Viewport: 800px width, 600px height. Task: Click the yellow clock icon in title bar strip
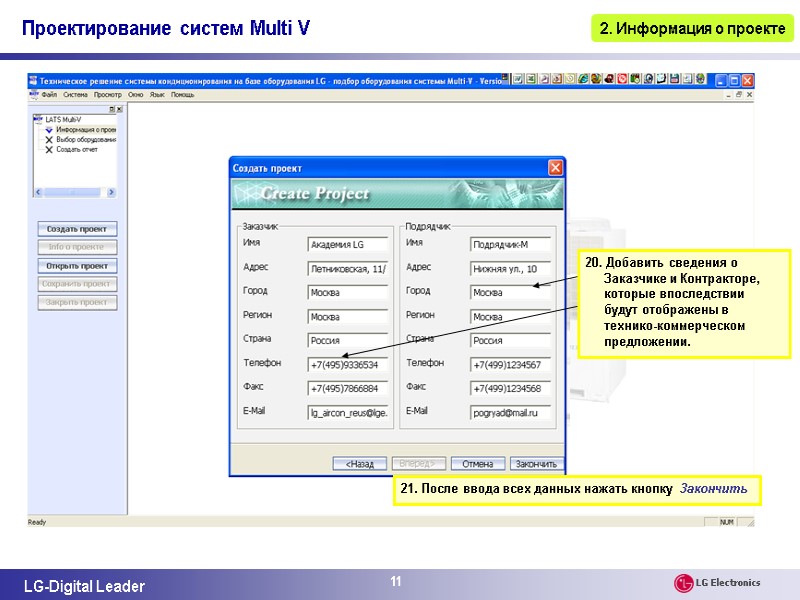coord(570,79)
